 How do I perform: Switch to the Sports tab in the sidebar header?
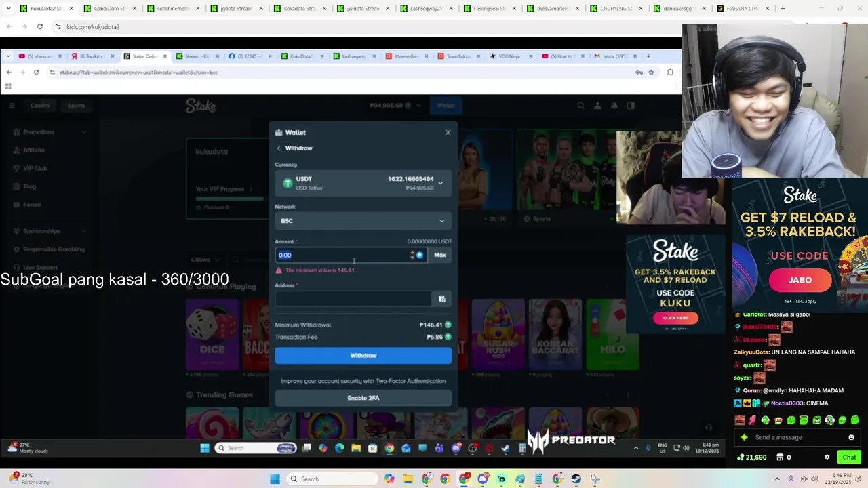click(76, 106)
